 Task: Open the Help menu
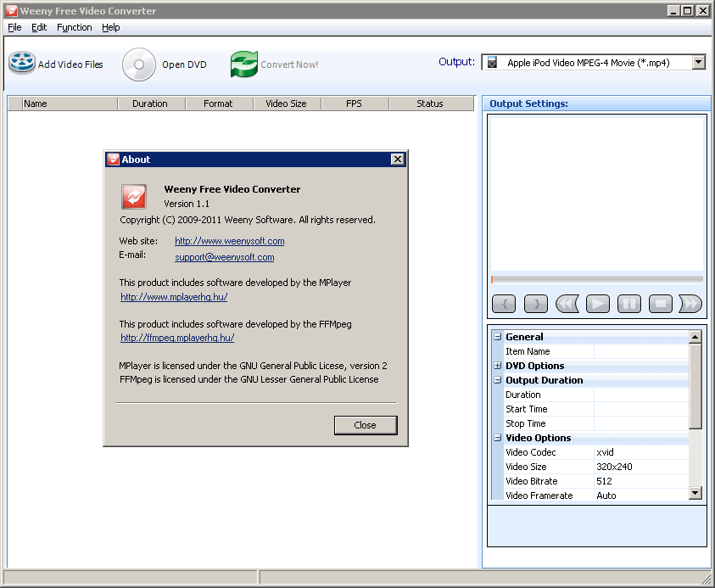(x=111, y=27)
